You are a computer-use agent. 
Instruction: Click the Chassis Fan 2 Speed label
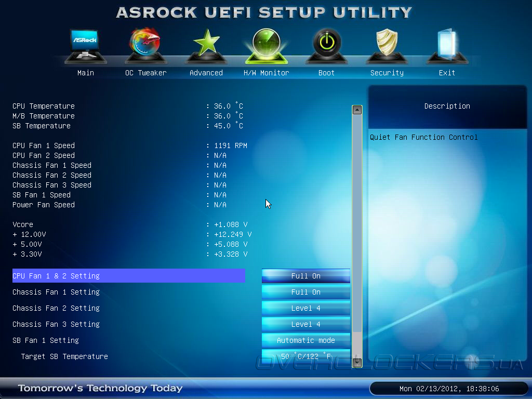coord(52,175)
